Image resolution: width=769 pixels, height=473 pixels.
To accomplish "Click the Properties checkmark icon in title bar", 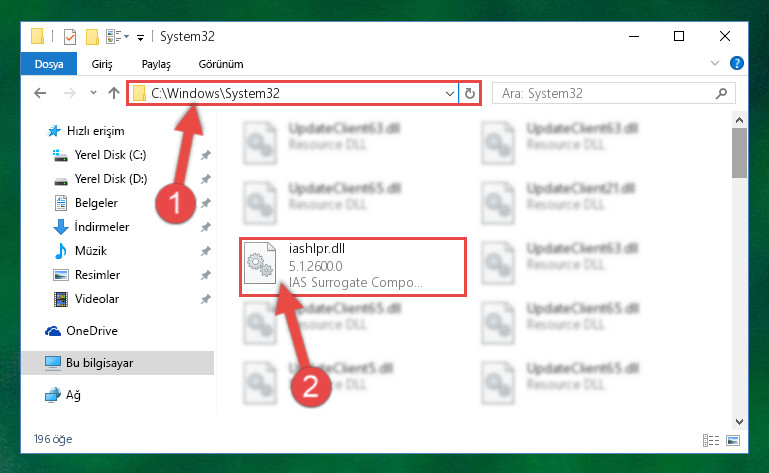I will click(70, 37).
